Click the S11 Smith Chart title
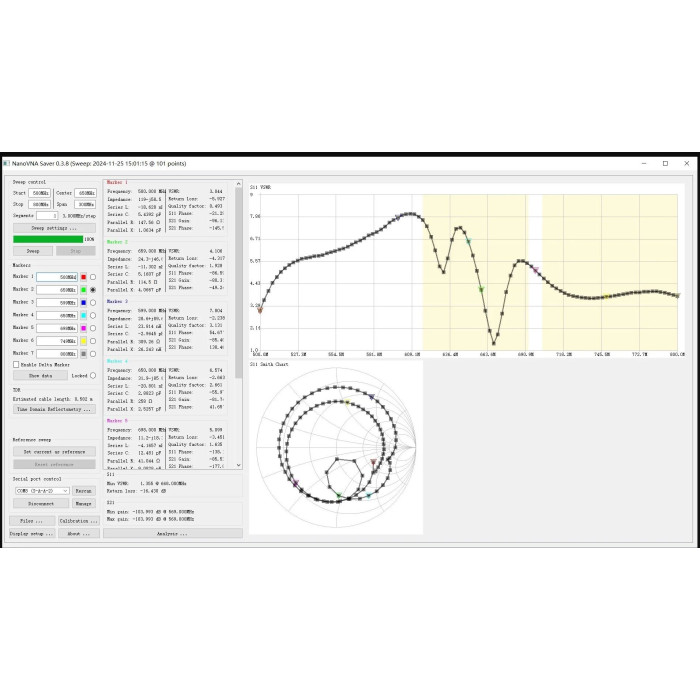Screen dimensions: 700x700 tap(269, 364)
